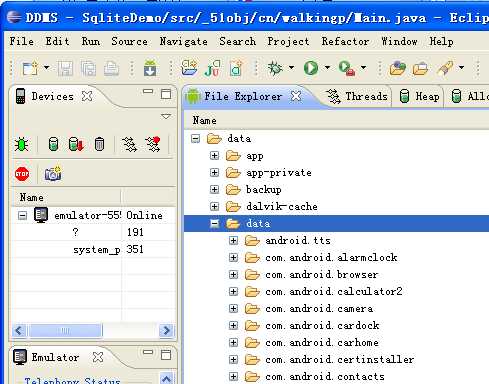Open the Search flashlight dropdown arrow
The height and width of the screenshot is (384, 489).
(461, 68)
